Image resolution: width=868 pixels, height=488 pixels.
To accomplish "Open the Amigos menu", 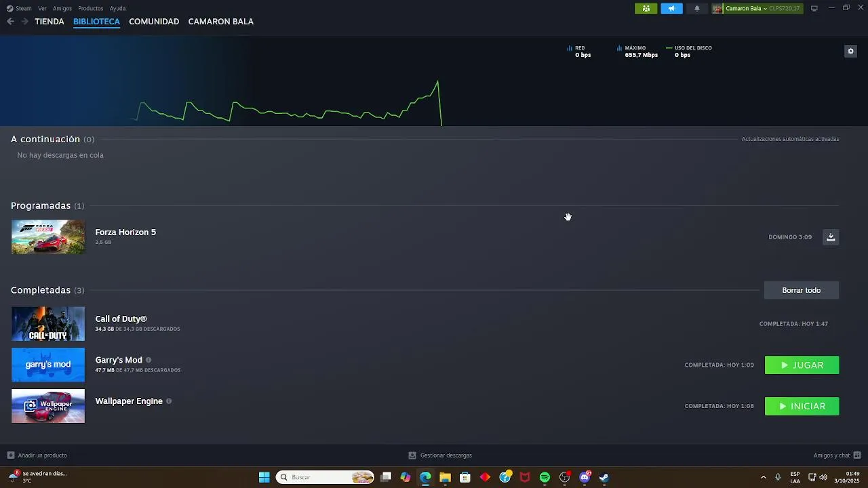I will click(62, 9).
